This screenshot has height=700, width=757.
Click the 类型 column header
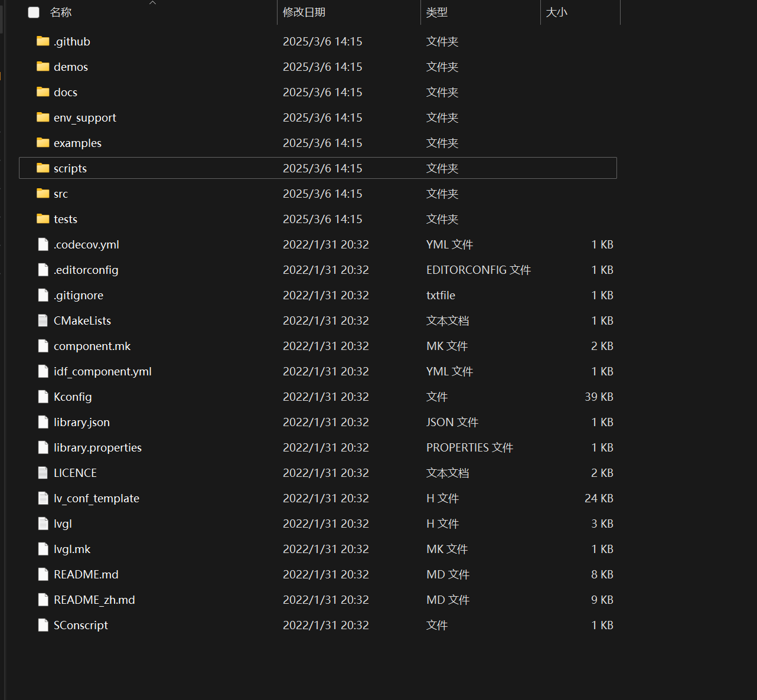437,12
